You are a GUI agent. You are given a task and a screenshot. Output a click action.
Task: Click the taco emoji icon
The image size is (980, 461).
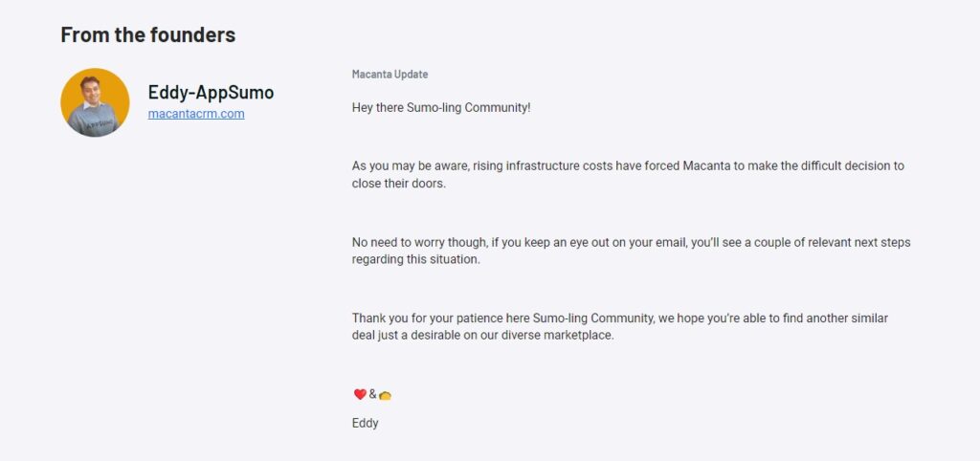tap(385, 395)
